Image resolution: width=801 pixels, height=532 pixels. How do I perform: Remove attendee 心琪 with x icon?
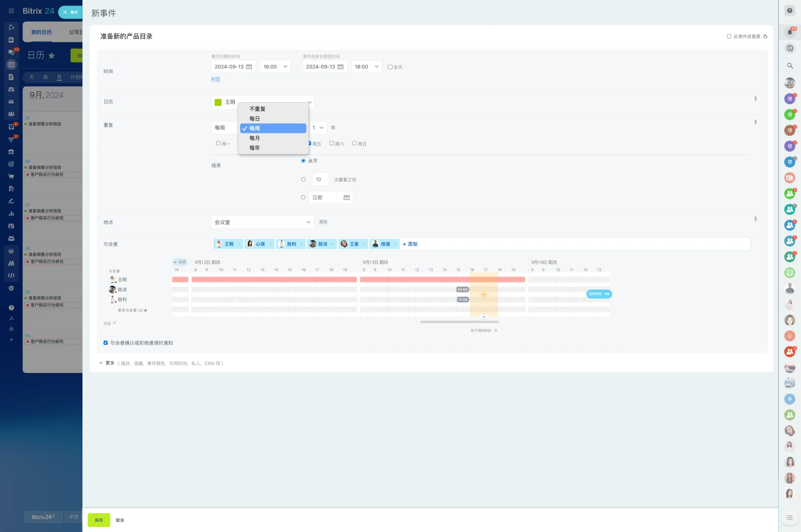270,244
